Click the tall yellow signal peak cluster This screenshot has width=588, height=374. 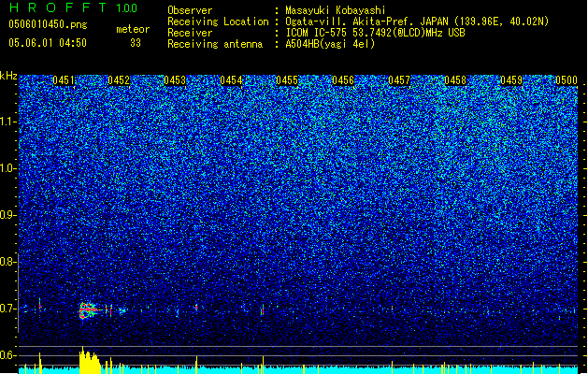coord(90,361)
